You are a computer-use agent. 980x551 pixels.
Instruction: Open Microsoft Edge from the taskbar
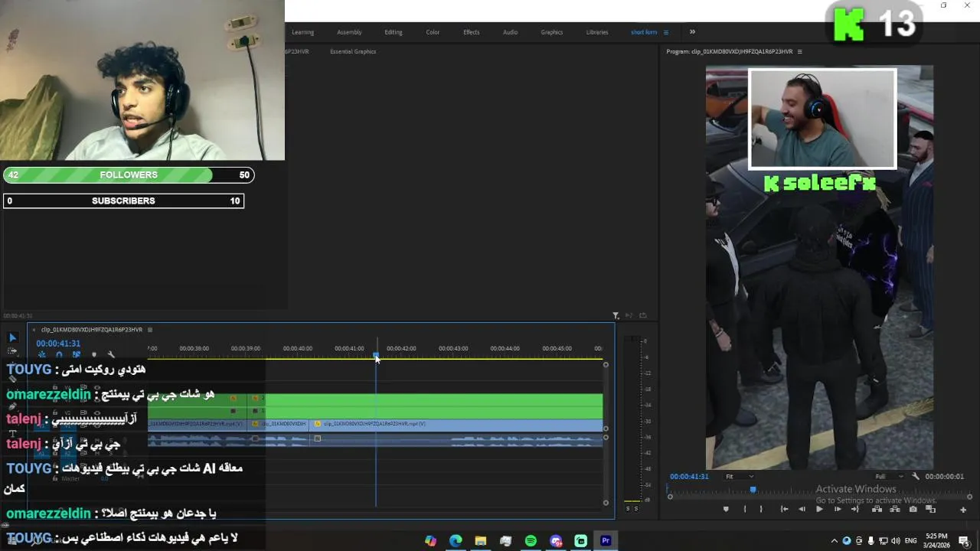[x=456, y=540]
